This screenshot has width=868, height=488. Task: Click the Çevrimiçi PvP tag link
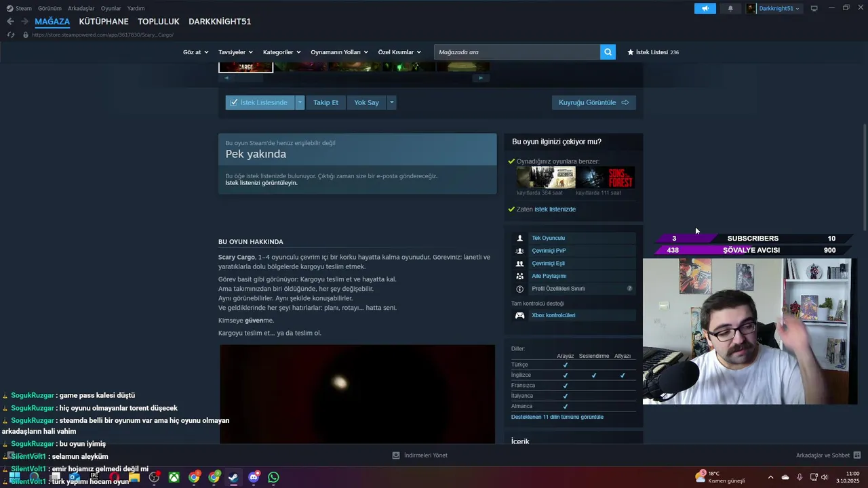(x=549, y=251)
